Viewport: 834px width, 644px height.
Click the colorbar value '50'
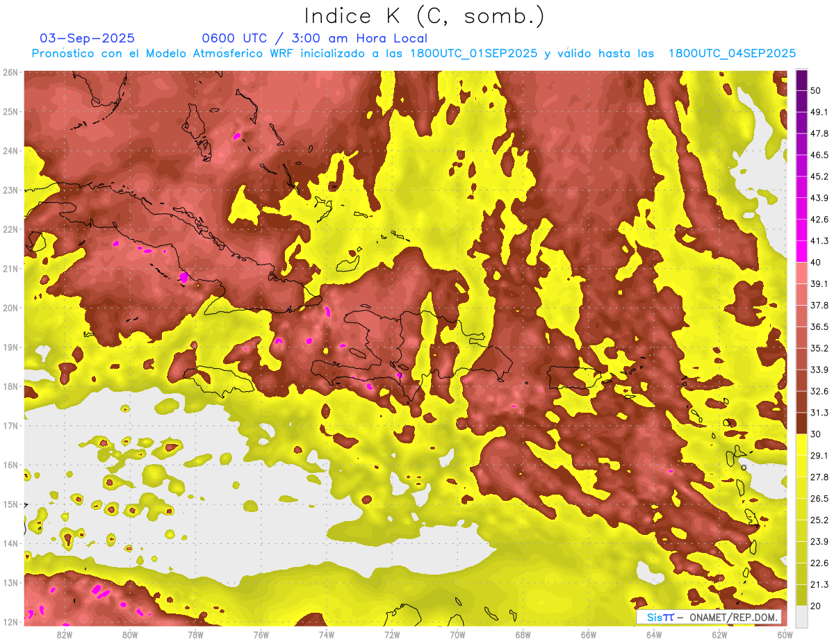pyautogui.click(x=815, y=90)
